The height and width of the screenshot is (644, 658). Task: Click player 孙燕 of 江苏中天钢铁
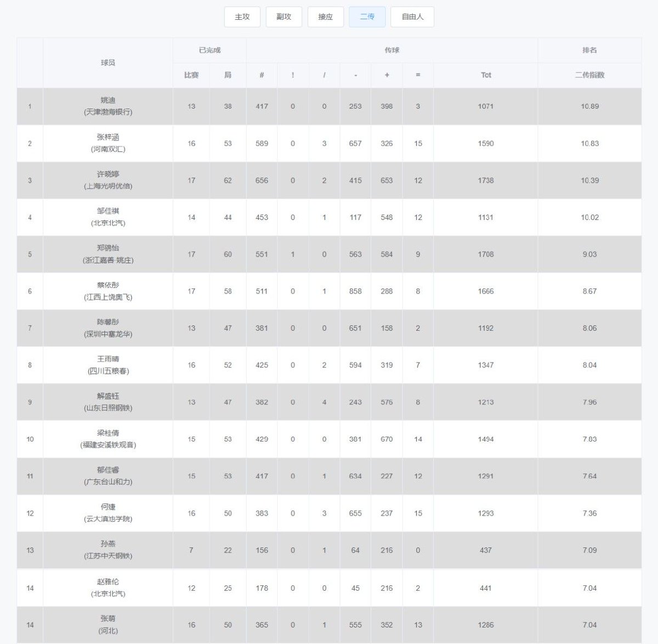click(x=108, y=544)
